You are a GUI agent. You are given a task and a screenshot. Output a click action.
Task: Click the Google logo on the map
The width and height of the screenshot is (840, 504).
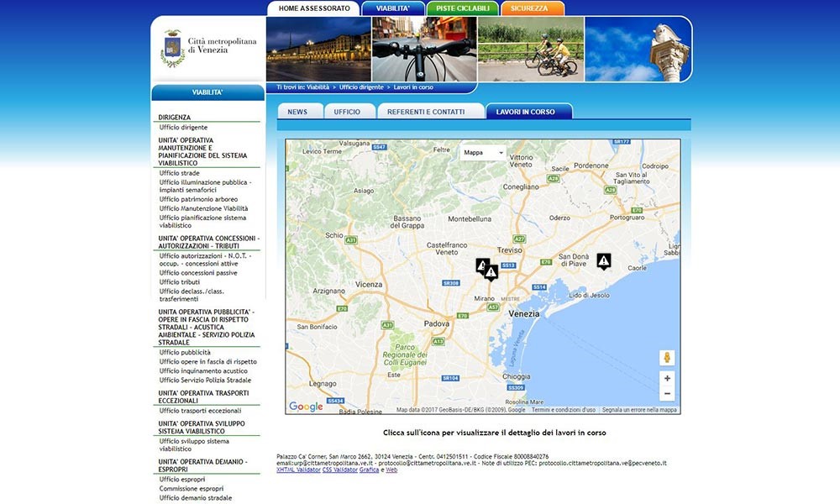click(x=306, y=406)
